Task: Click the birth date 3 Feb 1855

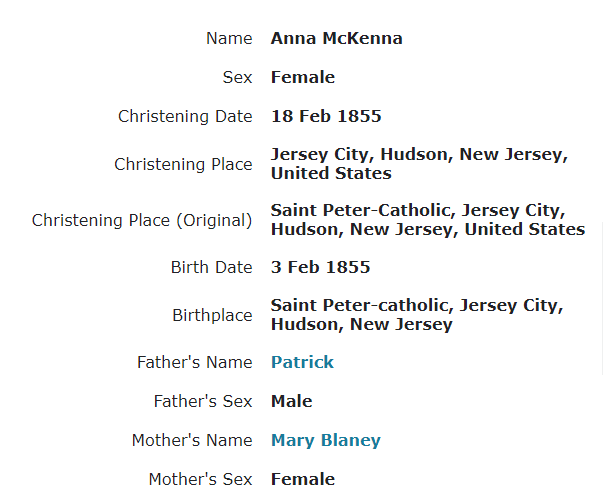Action: coord(320,268)
